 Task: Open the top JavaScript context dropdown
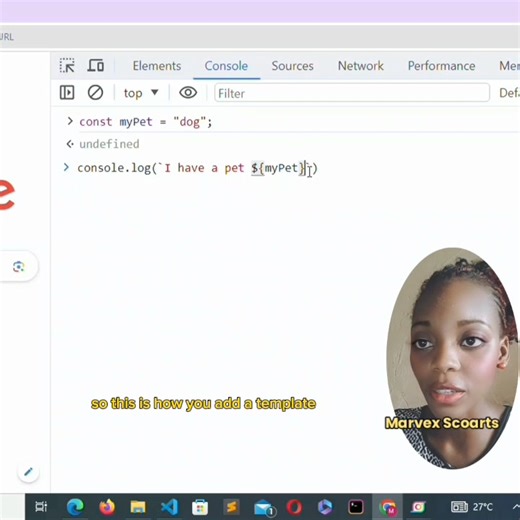click(141, 93)
